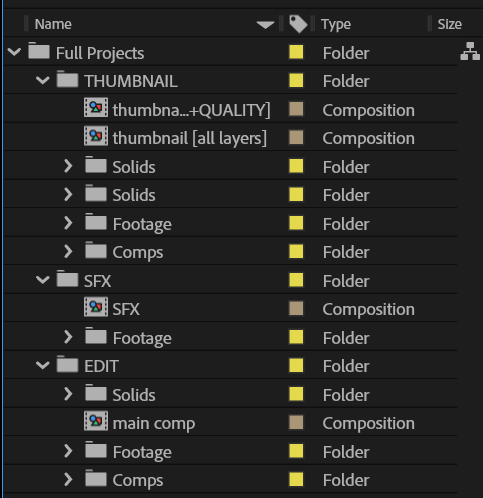Sort by the Name column header
This screenshot has width=483, height=498.
coord(53,24)
